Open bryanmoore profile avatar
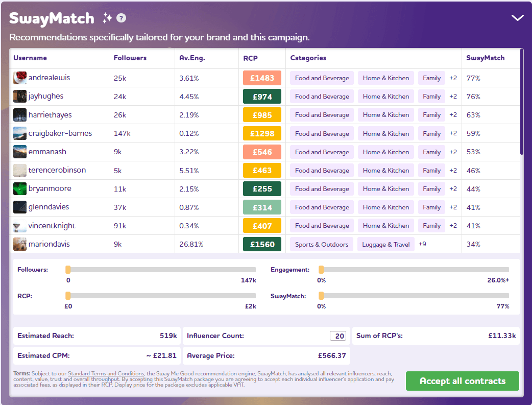The height and width of the screenshot is (405, 532). pos(20,189)
